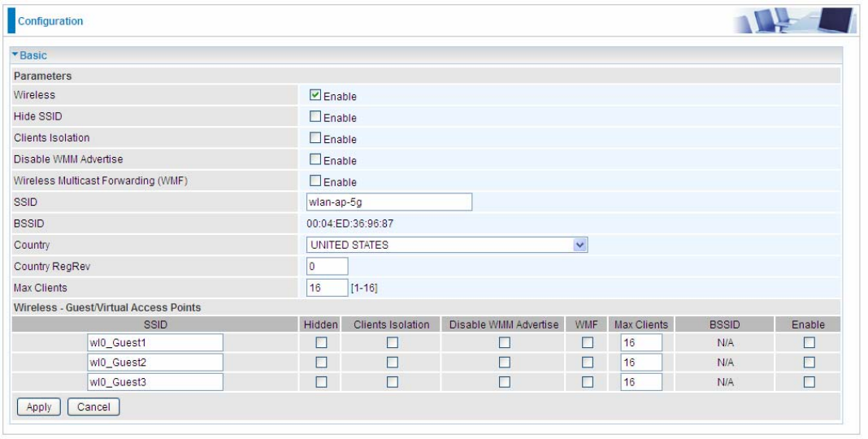Turn on Wireless Multicast Forwarding (WMF)

click(x=315, y=180)
